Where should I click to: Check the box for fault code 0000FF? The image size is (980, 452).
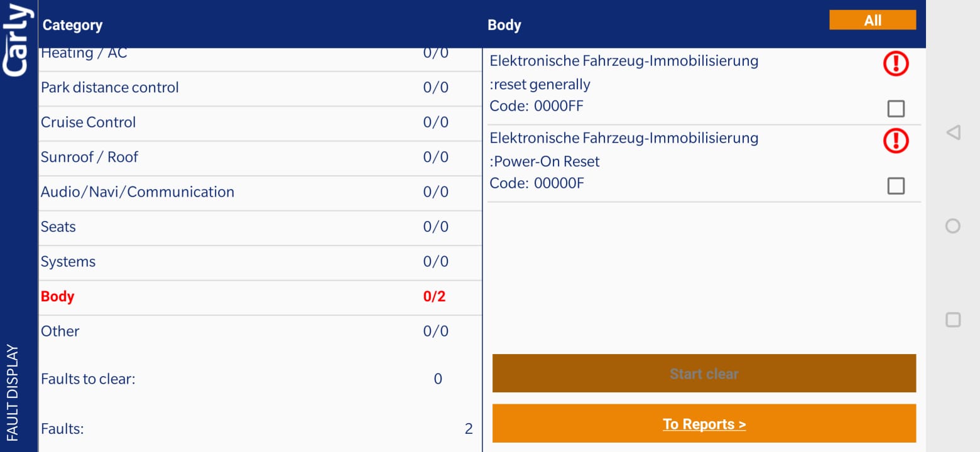coord(895,109)
